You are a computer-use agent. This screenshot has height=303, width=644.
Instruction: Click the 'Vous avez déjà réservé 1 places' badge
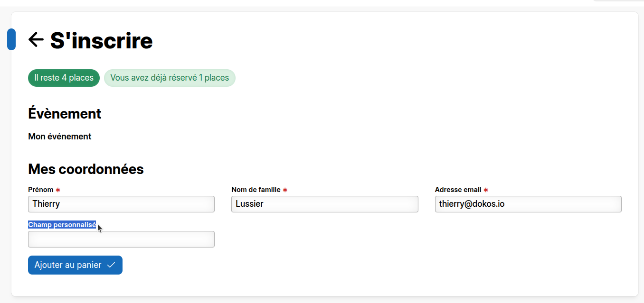170,78
